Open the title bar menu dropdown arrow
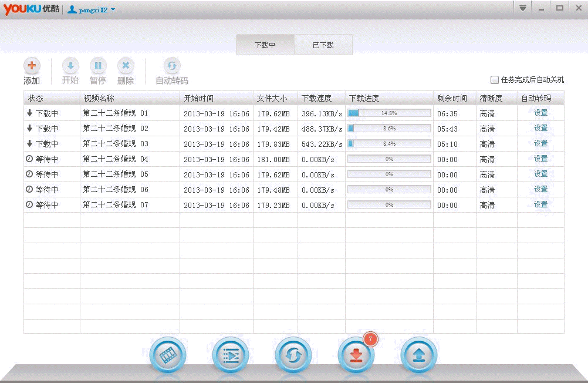This screenshot has width=588, height=383. pyautogui.click(x=523, y=8)
